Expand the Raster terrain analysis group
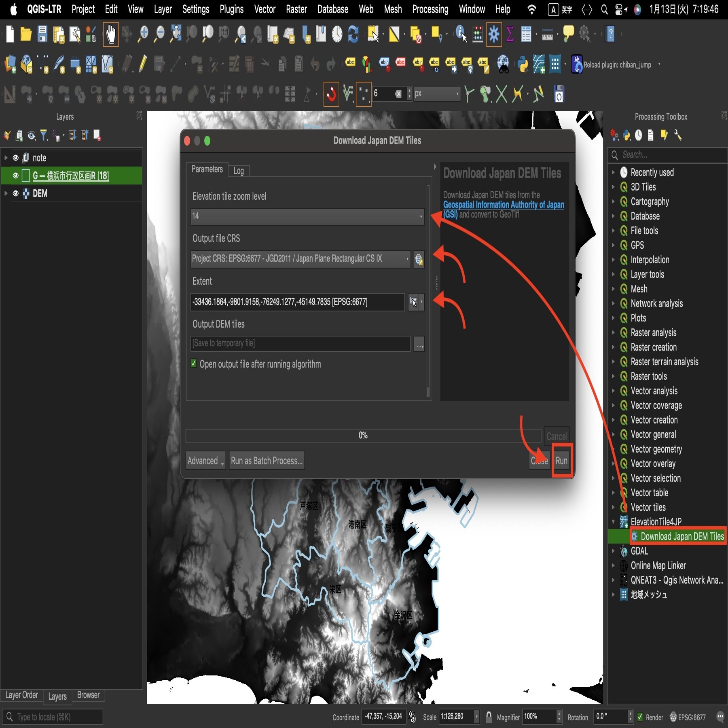728x728 pixels. [x=613, y=362]
